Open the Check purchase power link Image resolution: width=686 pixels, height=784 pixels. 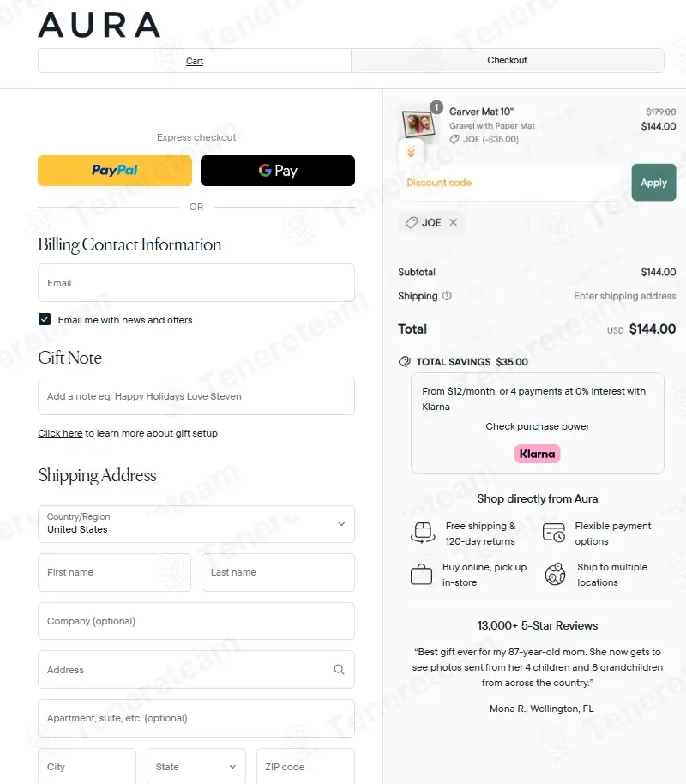coord(538,426)
